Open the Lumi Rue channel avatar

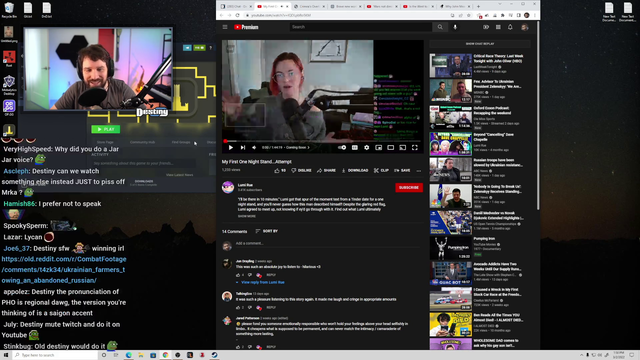[x=228, y=187]
